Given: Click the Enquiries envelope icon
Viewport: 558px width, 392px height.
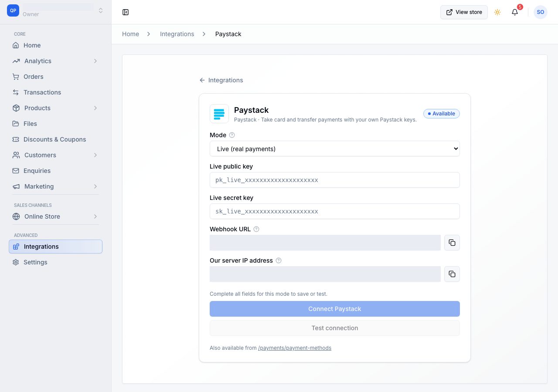Looking at the screenshot, I should pyautogui.click(x=16, y=171).
